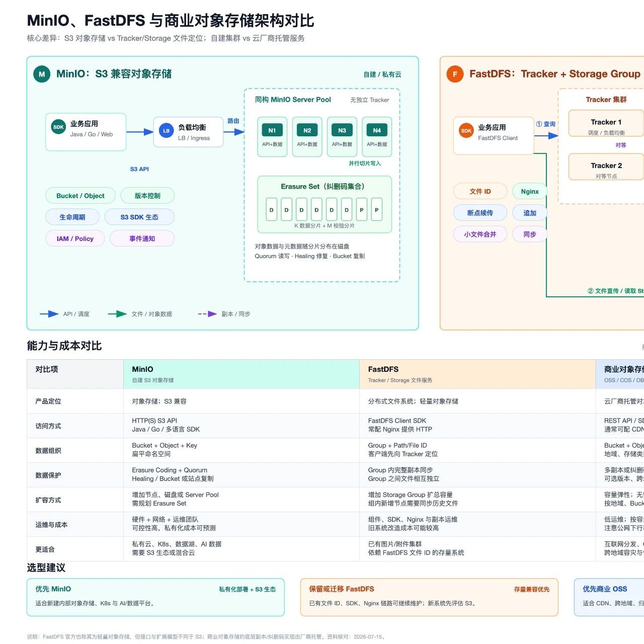The image size is (644, 644).
Task: Click the S3 API label
Action: pyautogui.click(x=139, y=169)
